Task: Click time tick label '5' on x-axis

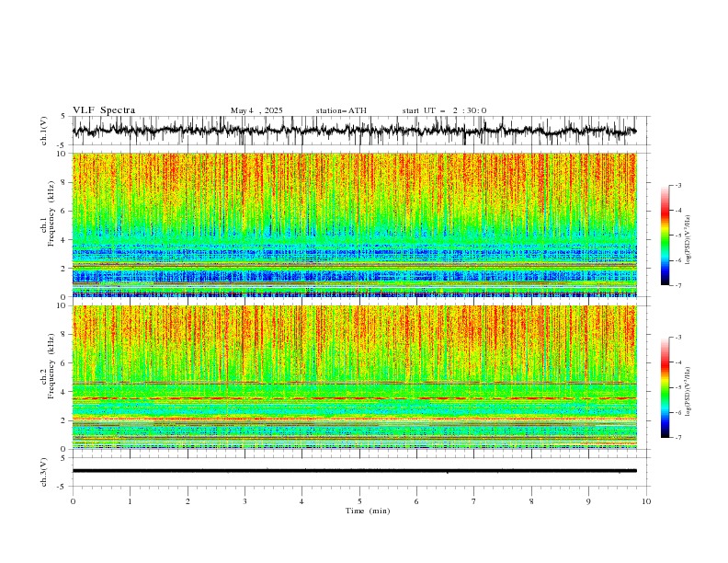Action: (x=359, y=501)
